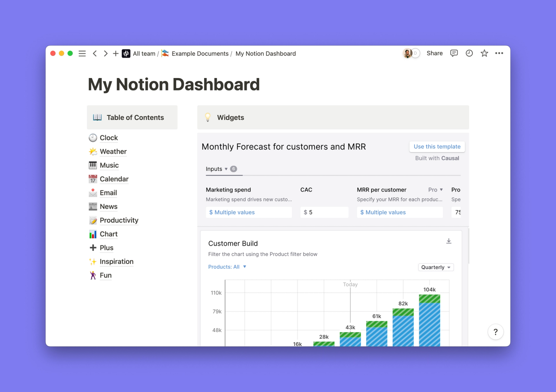This screenshot has height=392, width=556.
Task: Click the All team workspace icon
Action: pyautogui.click(x=126, y=53)
